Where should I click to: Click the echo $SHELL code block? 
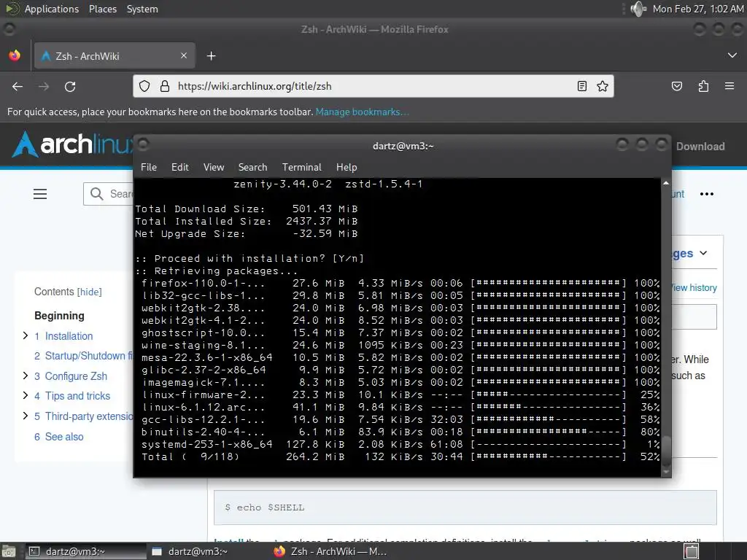[465, 507]
